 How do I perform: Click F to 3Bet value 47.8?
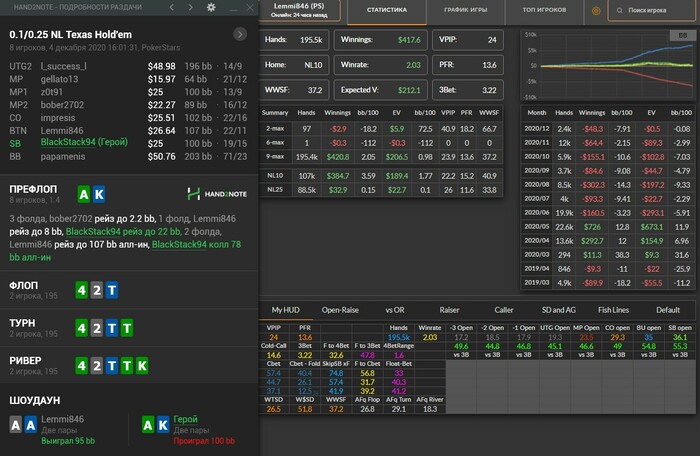(x=367, y=355)
